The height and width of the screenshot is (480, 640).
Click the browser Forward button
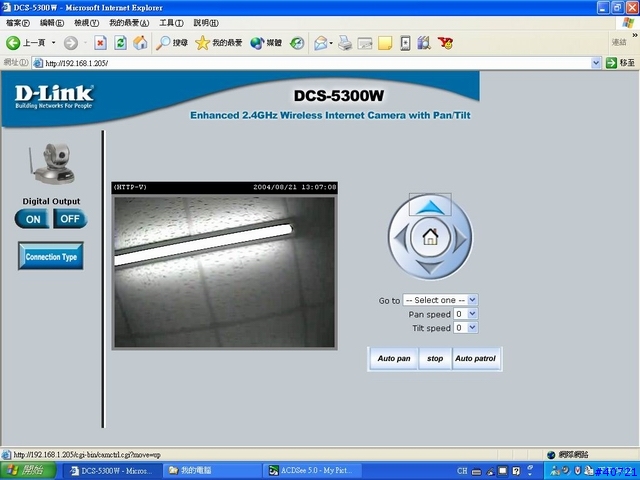point(71,43)
